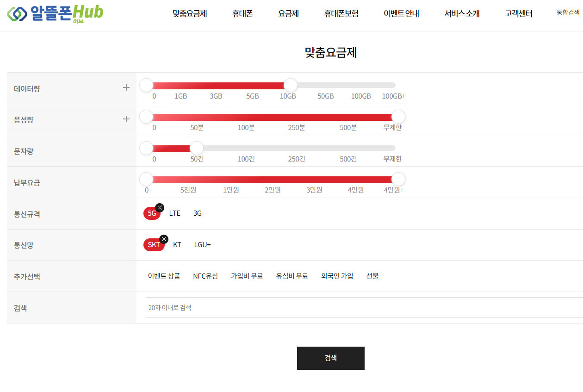This screenshot has width=583, height=392.
Task: Enable the 선불 option
Action: (372, 276)
